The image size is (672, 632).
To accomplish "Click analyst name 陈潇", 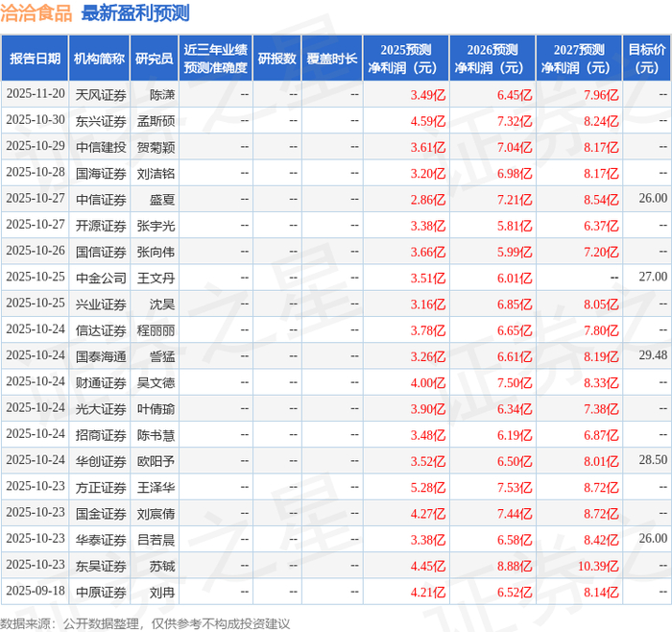I will click(x=162, y=95).
